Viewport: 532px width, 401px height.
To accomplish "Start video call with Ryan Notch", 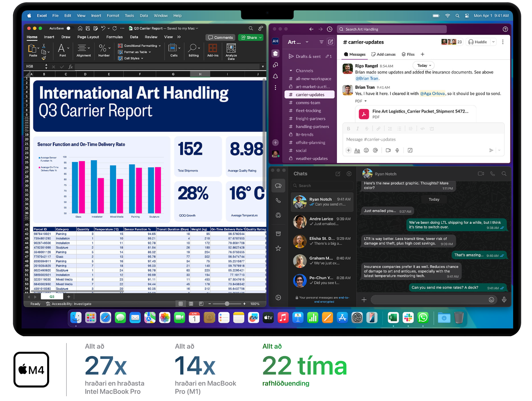I will (x=481, y=174).
